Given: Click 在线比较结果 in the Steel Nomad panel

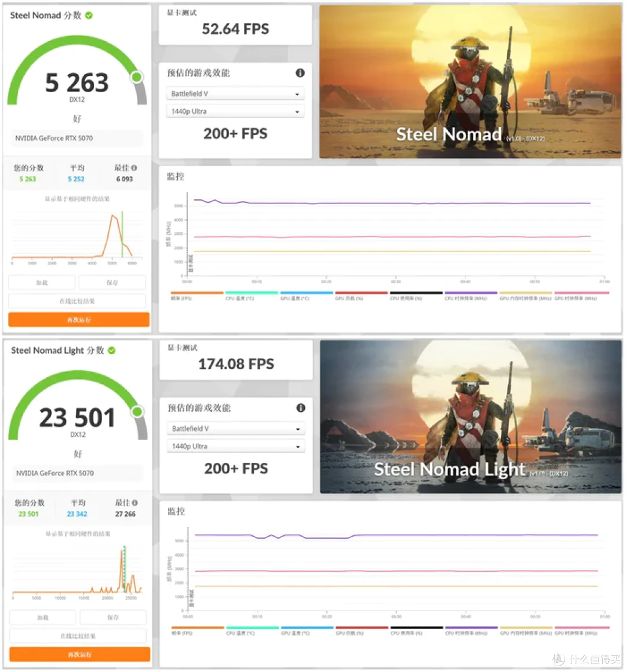Looking at the screenshot, I should point(77,301).
